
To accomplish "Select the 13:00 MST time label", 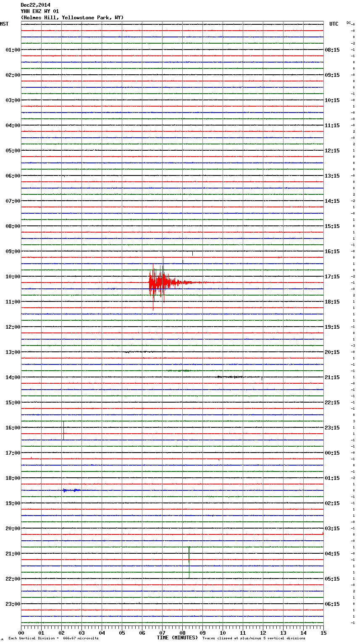I will pos(13,352).
